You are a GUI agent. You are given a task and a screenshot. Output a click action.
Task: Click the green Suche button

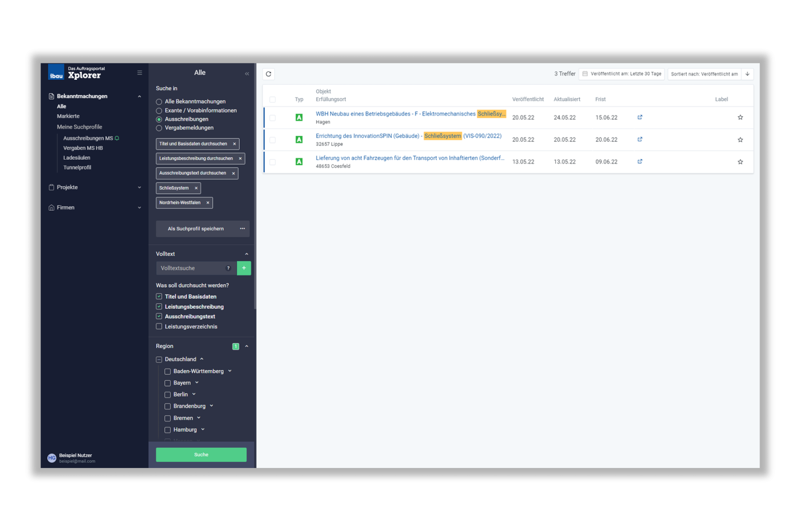click(x=201, y=455)
